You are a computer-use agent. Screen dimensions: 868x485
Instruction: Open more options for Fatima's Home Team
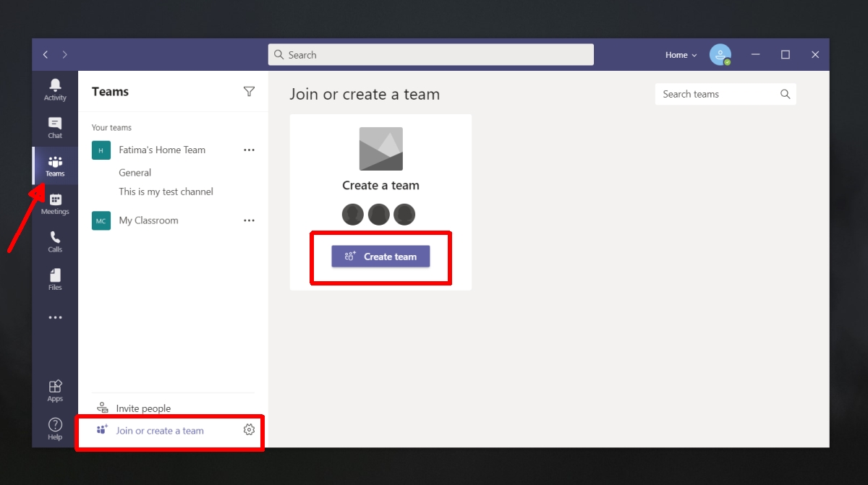coord(249,150)
